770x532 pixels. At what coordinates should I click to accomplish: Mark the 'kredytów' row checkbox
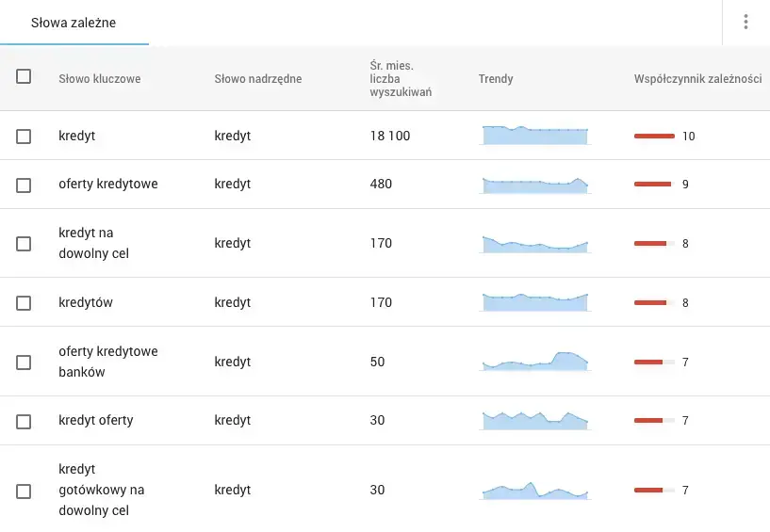pyautogui.click(x=24, y=303)
